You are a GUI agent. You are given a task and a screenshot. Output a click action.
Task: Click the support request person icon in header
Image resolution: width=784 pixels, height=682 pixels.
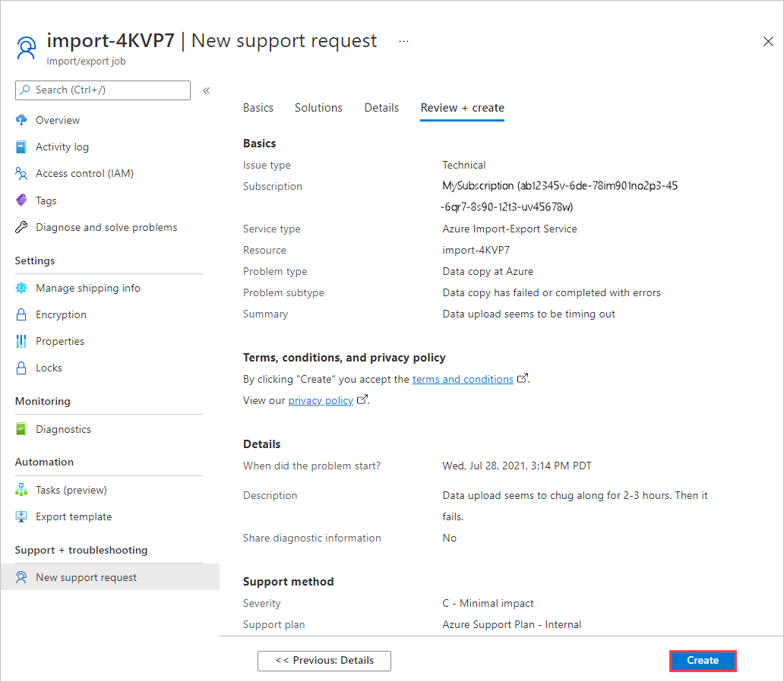26,48
